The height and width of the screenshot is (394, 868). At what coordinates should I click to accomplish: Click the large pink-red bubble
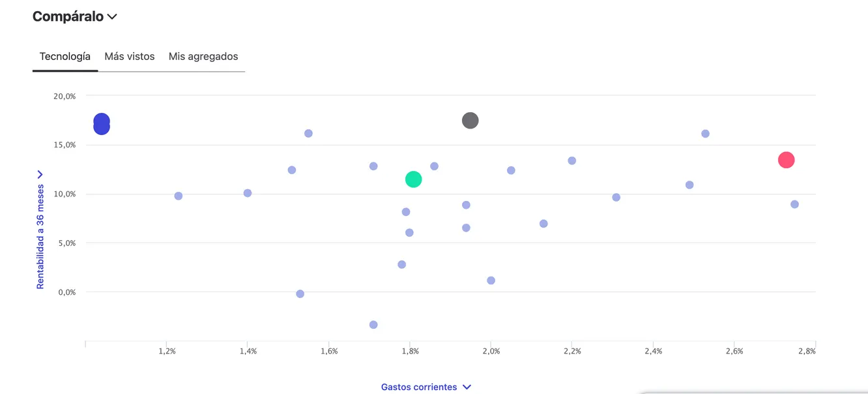tap(787, 160)
